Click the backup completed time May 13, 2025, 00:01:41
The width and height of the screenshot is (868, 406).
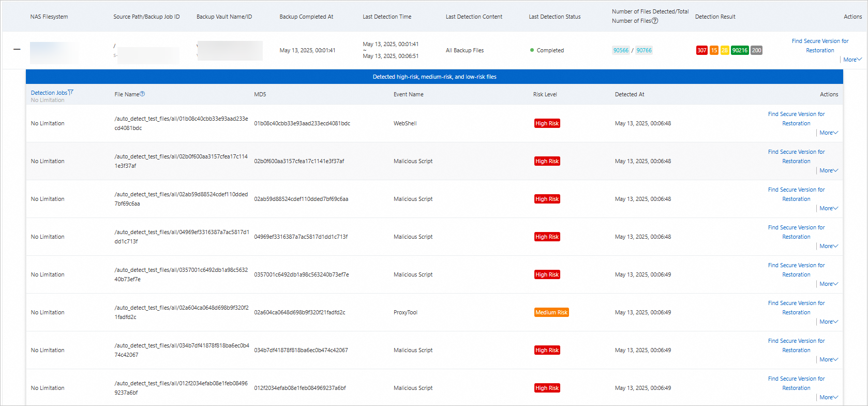coord(307,50)
